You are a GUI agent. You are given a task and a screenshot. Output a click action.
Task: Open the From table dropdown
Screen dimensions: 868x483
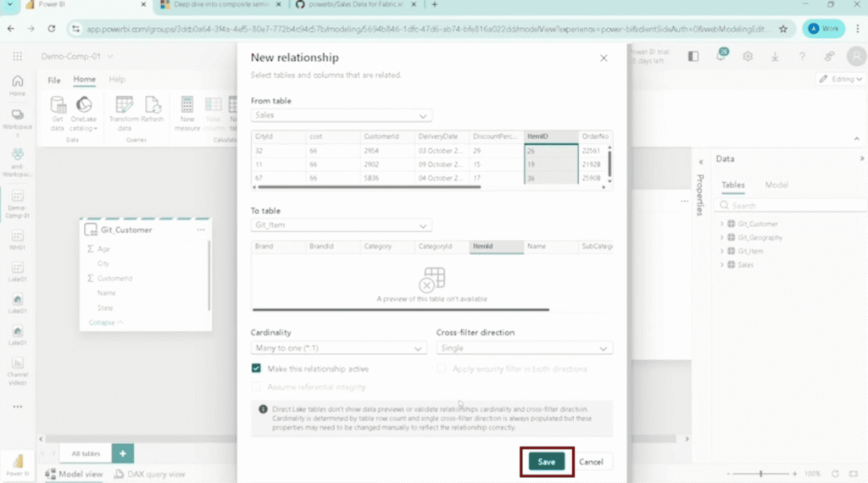[x=341, y=115]
